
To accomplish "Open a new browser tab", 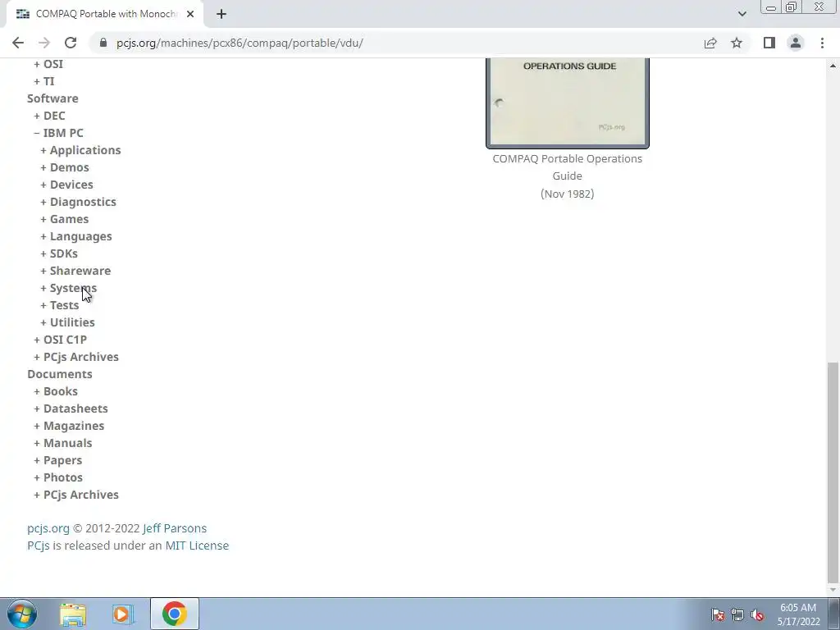I will tap(221, 14).
